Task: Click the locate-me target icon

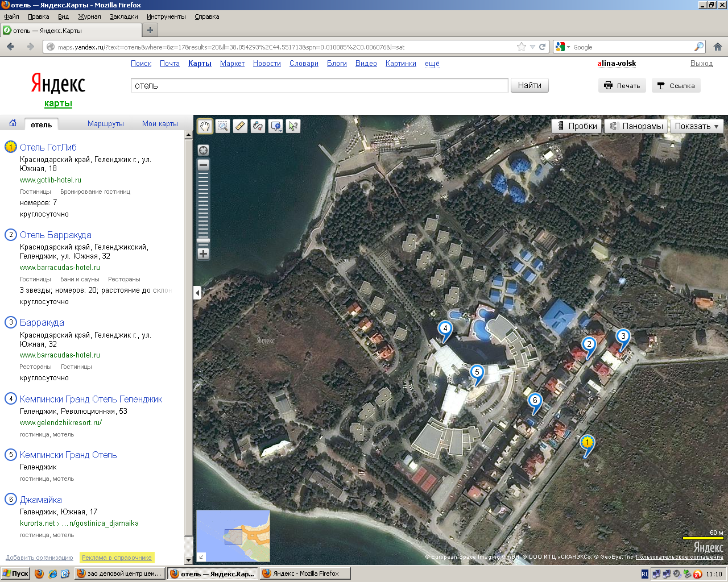Action: [x=203, y=150]
